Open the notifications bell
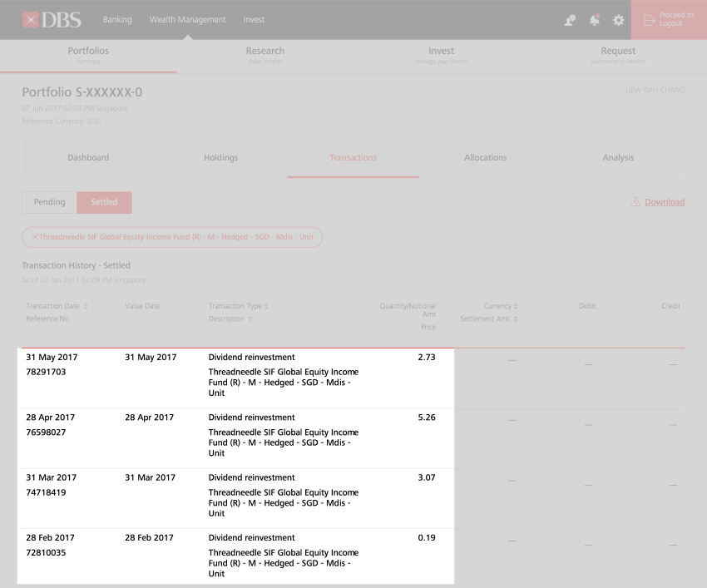Viewport: 707px width, 588px height. (595, 20)
